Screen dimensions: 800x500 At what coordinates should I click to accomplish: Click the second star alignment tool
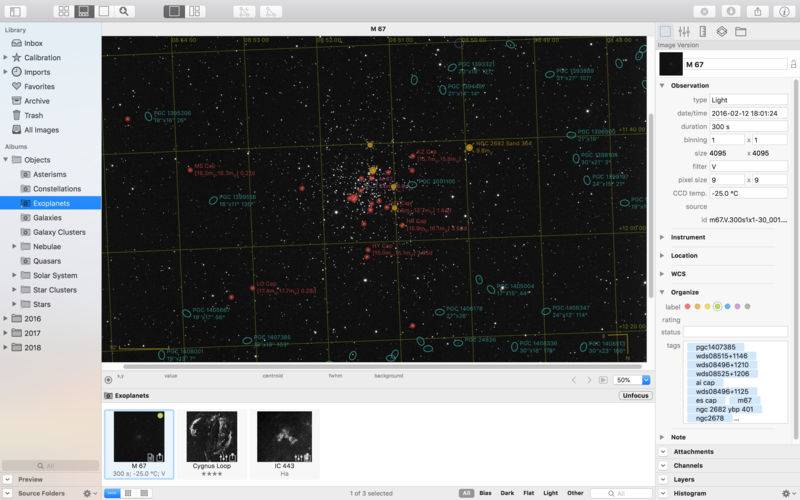pos(271,11)
